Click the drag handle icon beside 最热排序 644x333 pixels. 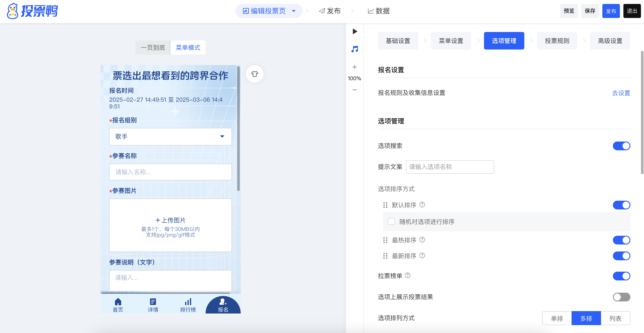pos(385,240)
